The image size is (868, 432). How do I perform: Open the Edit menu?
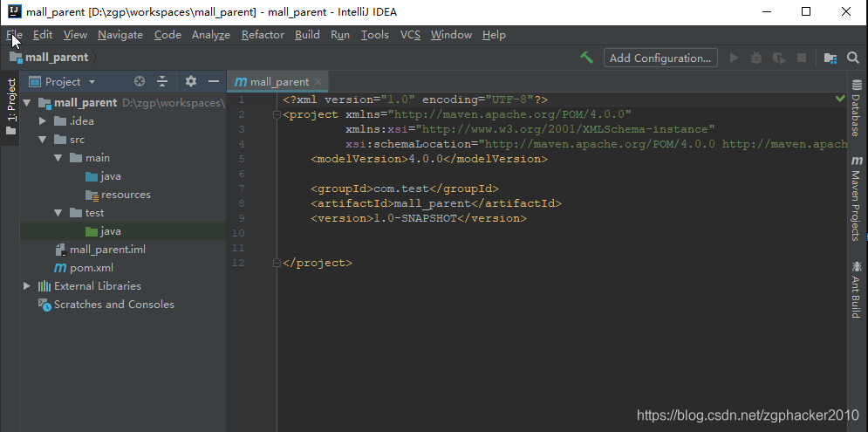43,35
